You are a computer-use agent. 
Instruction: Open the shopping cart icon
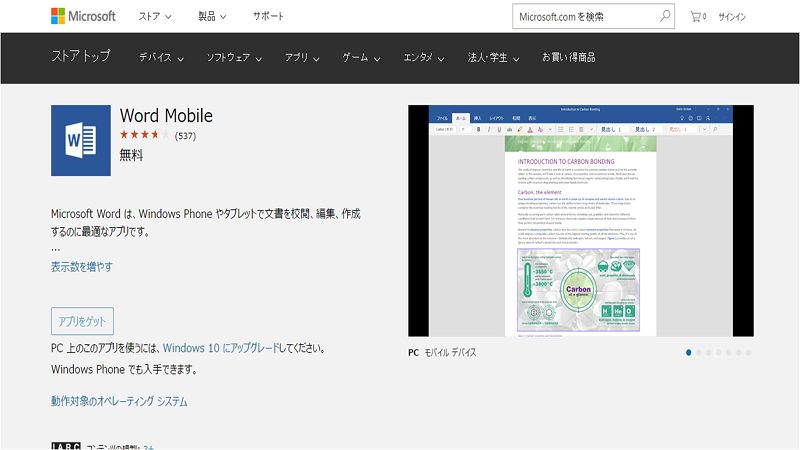698,17
